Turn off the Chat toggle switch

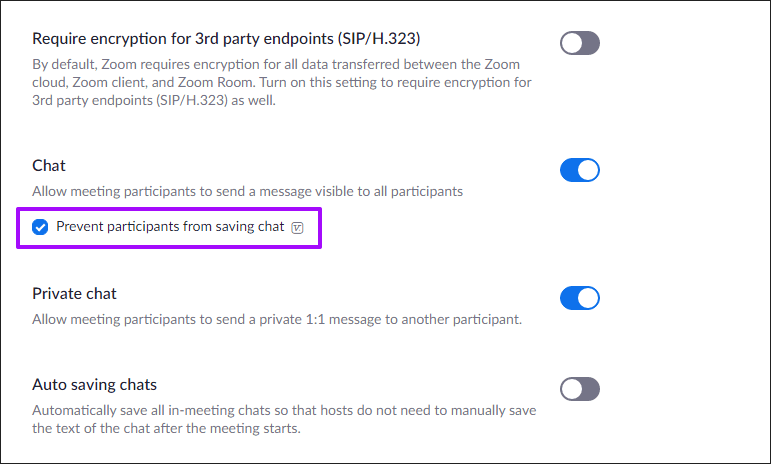click(x=579, y=170)
